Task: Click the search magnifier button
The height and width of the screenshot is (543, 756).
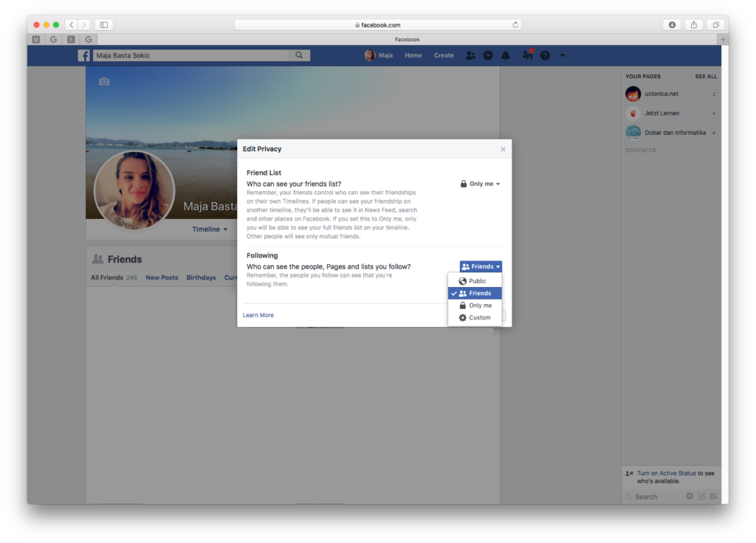Action: click(x=299, y=55)
